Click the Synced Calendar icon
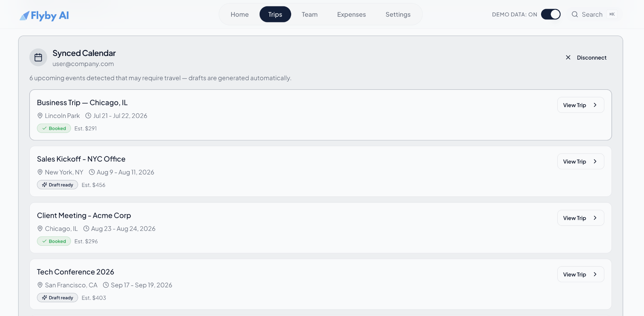This screenshot has height=316, width=644. click(38, 58)
